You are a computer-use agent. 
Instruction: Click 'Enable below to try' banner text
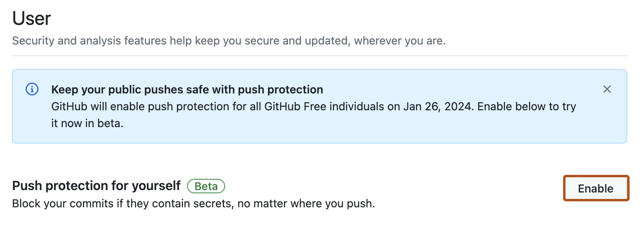point(526,107)
